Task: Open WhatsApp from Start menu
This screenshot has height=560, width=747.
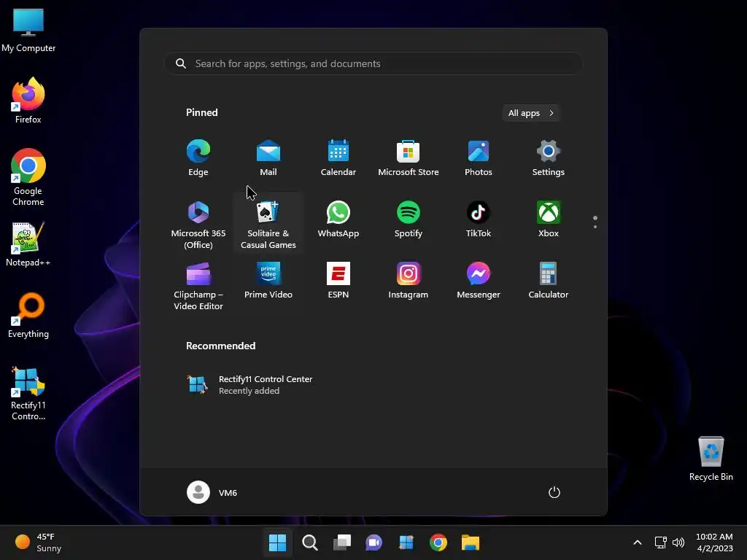Action: [x=338, y=220]
